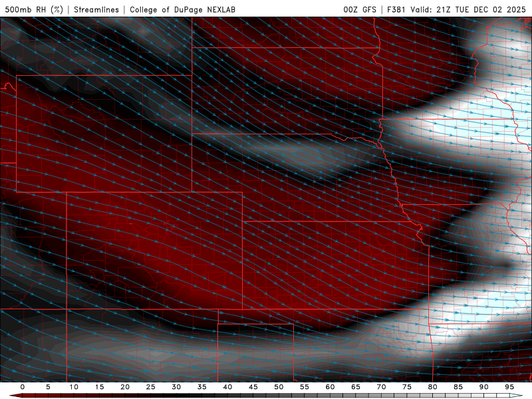Select the "10" value on the scale
532x399 pixels.
74,387
